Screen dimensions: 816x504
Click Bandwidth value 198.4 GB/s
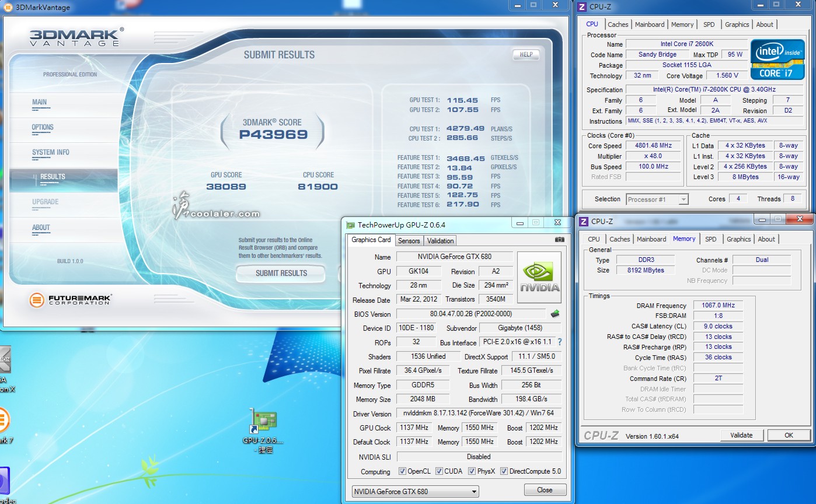pos(532,399)
